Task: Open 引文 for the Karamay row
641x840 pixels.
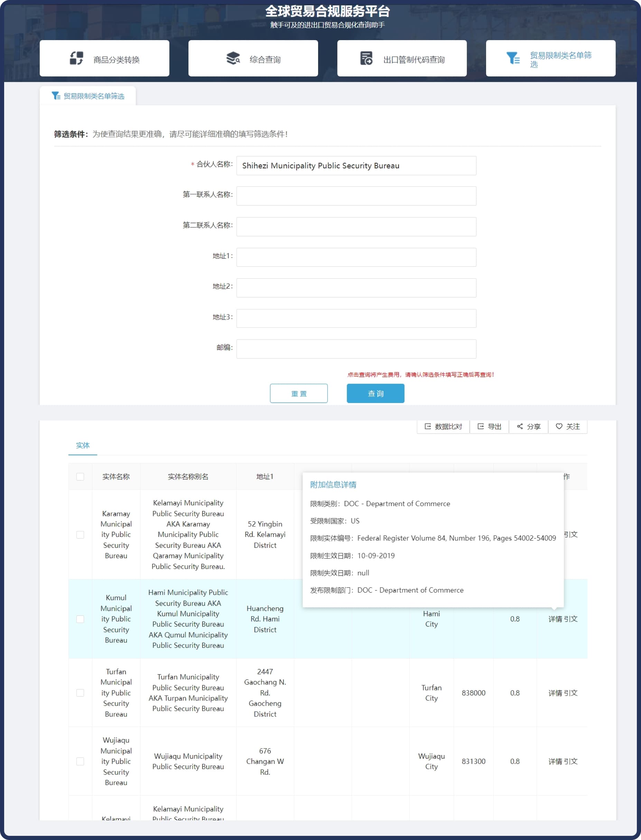Action: click(571, 534)
